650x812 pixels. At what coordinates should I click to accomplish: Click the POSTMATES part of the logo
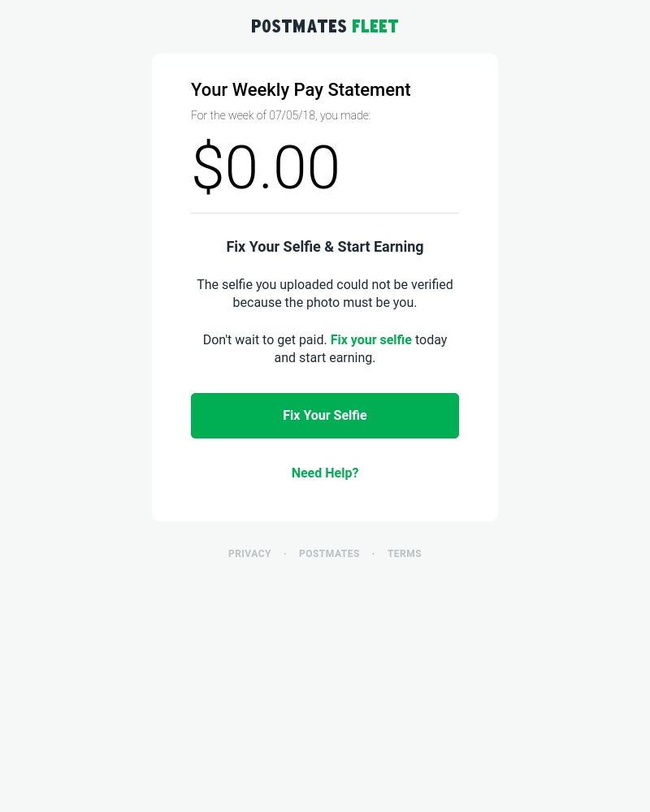pos(299,26)
